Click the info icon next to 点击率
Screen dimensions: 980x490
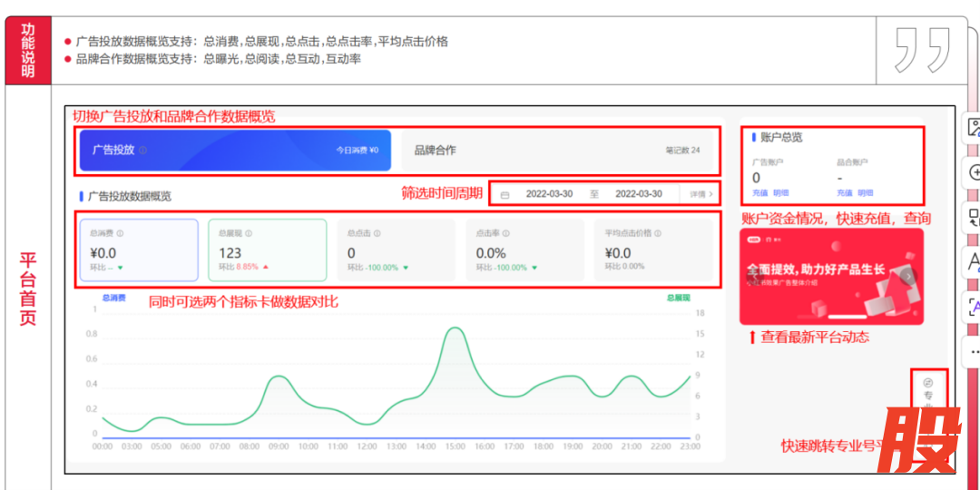point(506,233)
